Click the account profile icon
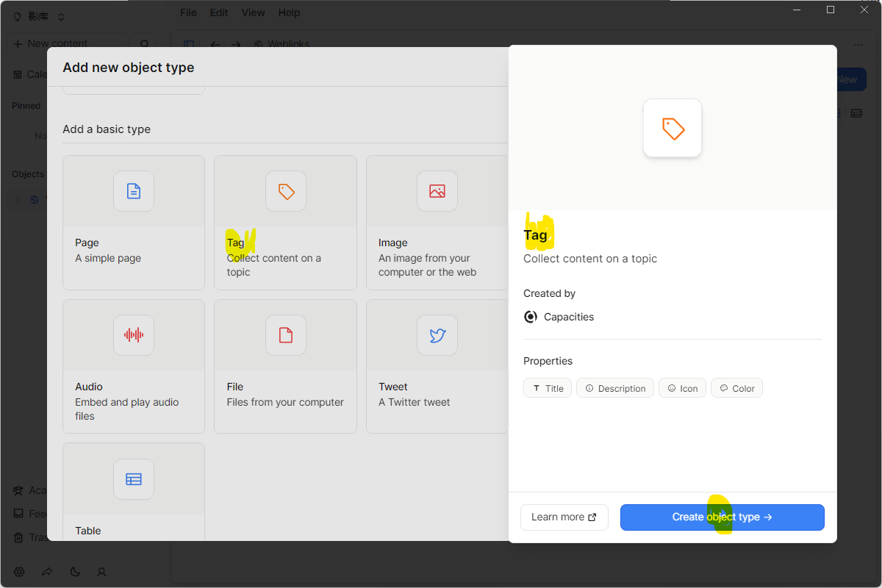Image resolution: width=882 pixels, height=588 pixels. pyautogui.click(x=102, y=572)
